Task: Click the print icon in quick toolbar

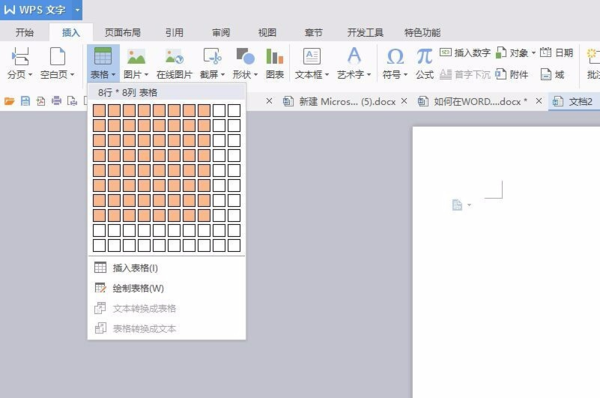Action: tap(56, 101)
